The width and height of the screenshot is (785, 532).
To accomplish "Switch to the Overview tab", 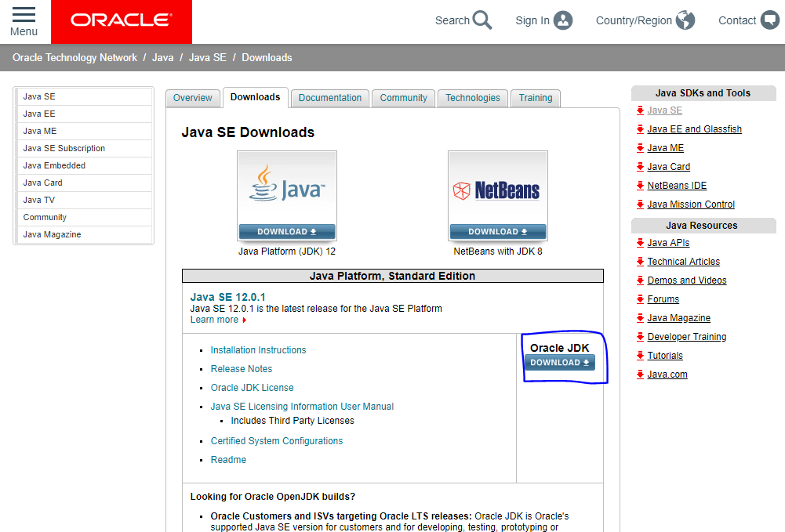I will pyautogui.click(x=193, y=98).
